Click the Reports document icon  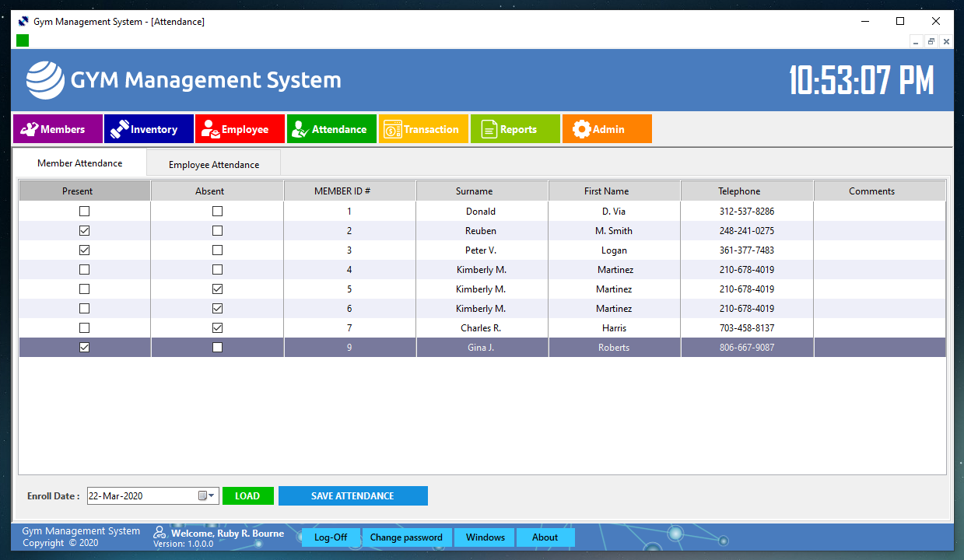tap(489, 130)
